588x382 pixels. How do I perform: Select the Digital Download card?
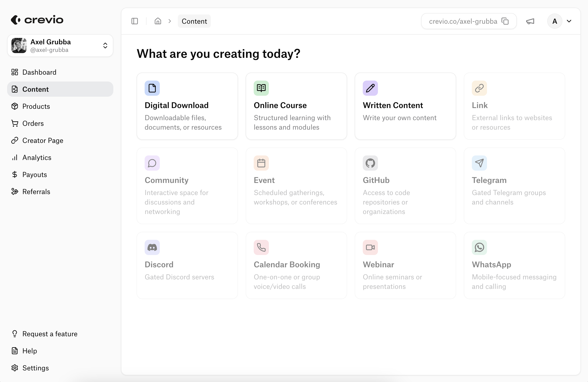tap(187, 106)
